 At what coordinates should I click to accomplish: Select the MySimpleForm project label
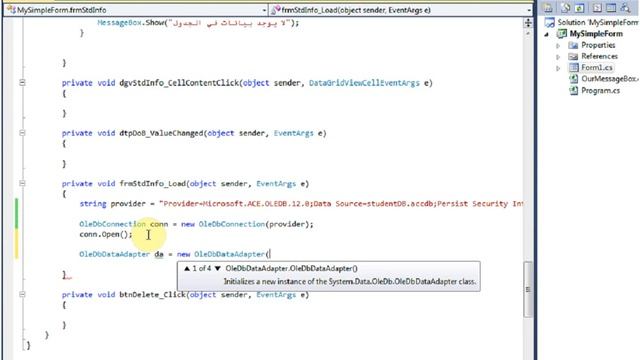[596, 34]
